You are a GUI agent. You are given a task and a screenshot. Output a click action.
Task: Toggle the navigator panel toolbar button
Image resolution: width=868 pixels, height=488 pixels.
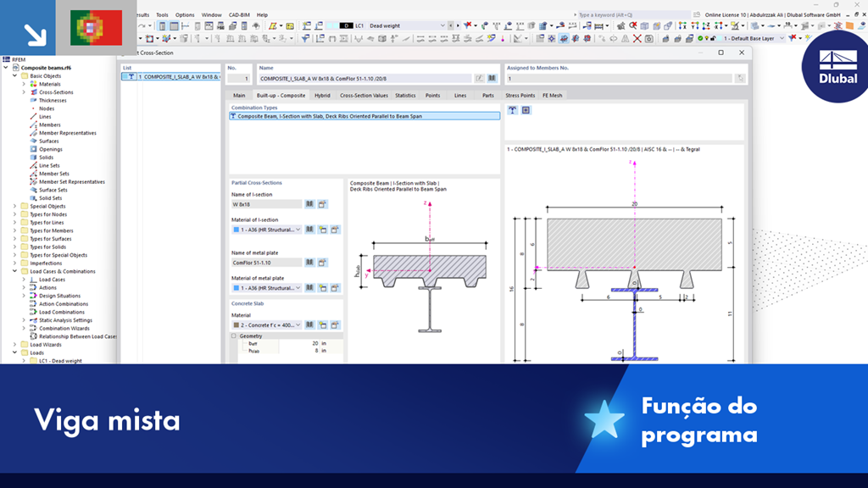(x=162, y=26)
